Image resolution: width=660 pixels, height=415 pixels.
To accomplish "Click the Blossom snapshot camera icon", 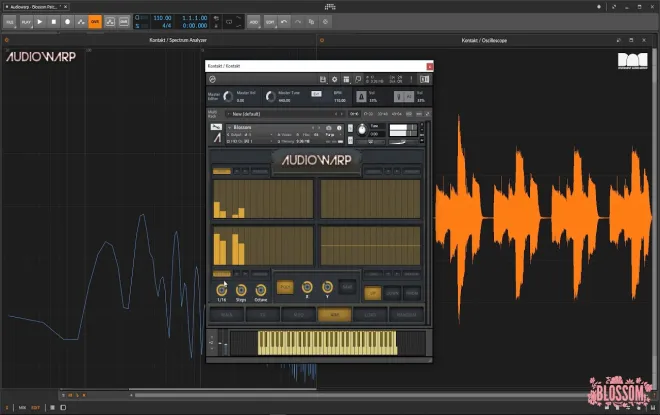I will (x=329, y=128).
